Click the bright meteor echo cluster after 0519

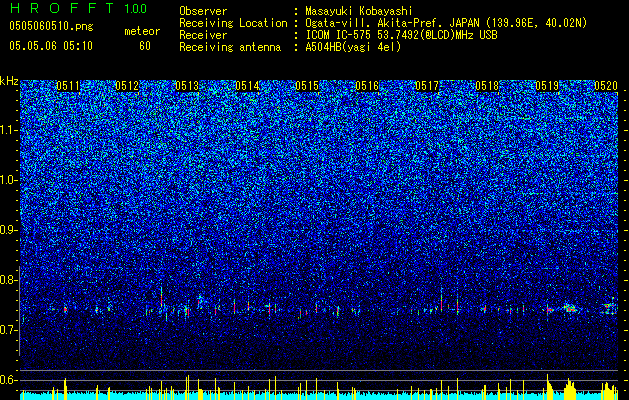[570, 308]
